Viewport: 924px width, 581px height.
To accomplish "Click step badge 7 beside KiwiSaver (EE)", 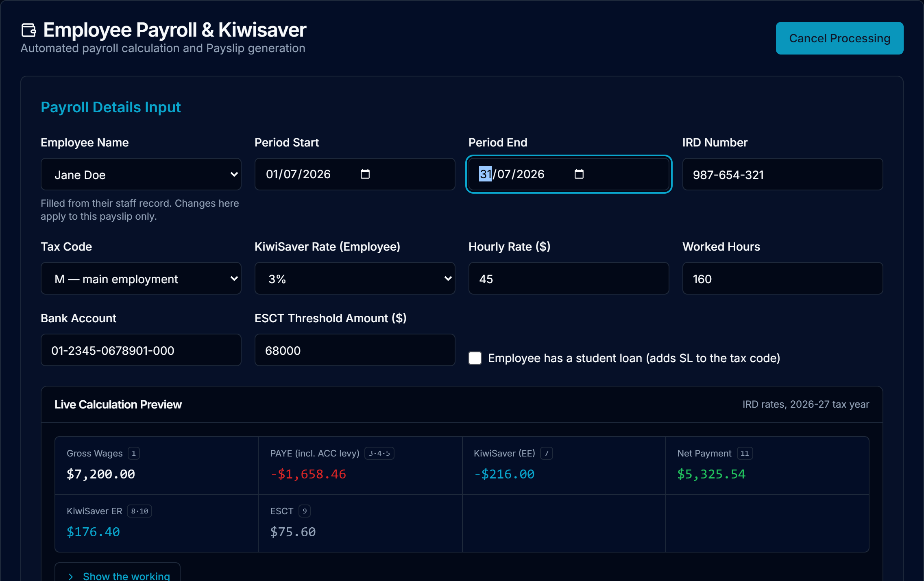I will click(x=547, y=453).
